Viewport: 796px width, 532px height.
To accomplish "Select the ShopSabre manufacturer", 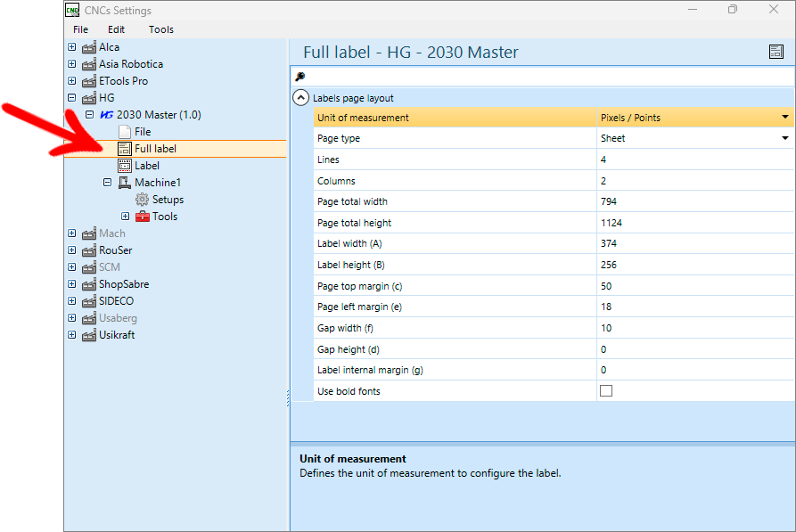I will [x=124, y=284].
